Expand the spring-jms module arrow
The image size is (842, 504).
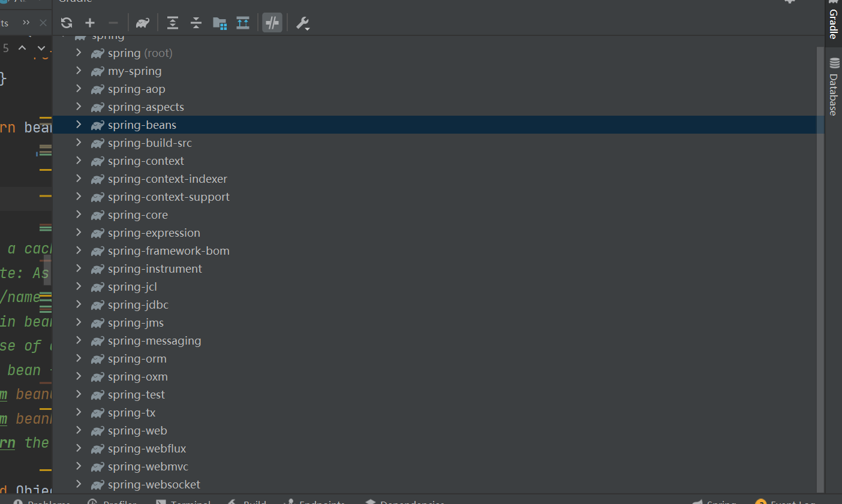click(x=79, y=322)
